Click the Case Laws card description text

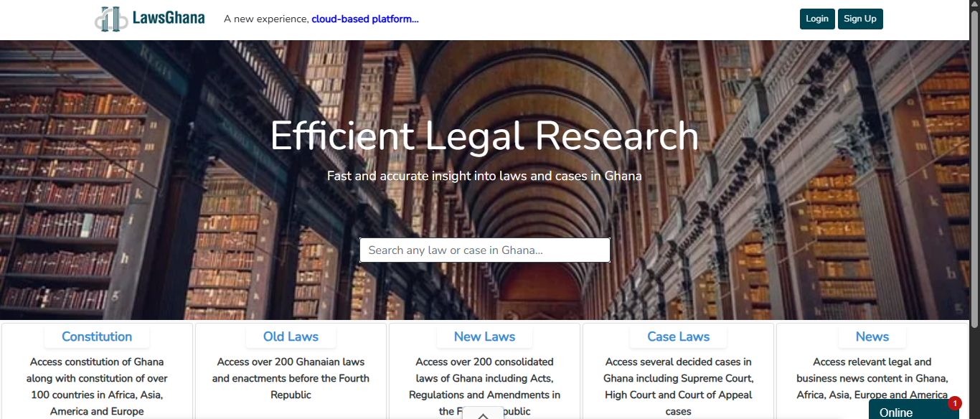(678, 386)
